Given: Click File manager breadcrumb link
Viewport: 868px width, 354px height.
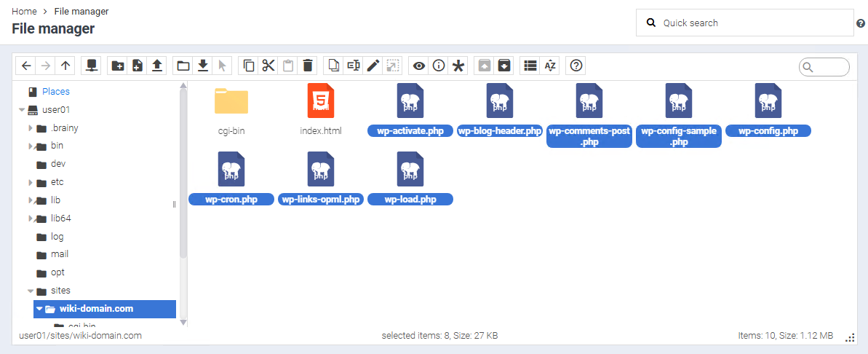Looking at the screenshot, I should (x=81, y=11).
